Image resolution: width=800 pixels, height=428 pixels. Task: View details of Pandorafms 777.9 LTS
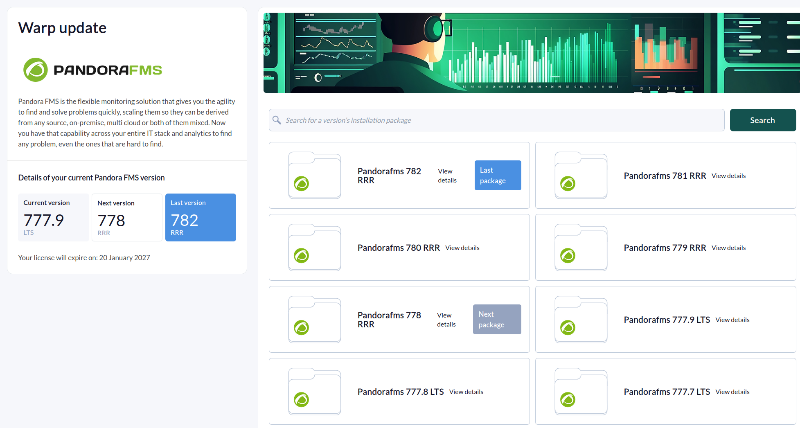click(x=732, y=320)
